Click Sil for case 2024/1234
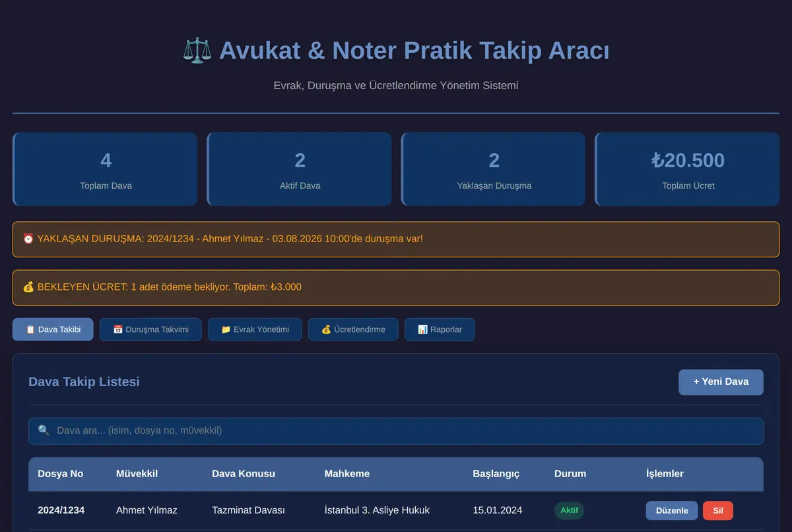 (718, 511)
